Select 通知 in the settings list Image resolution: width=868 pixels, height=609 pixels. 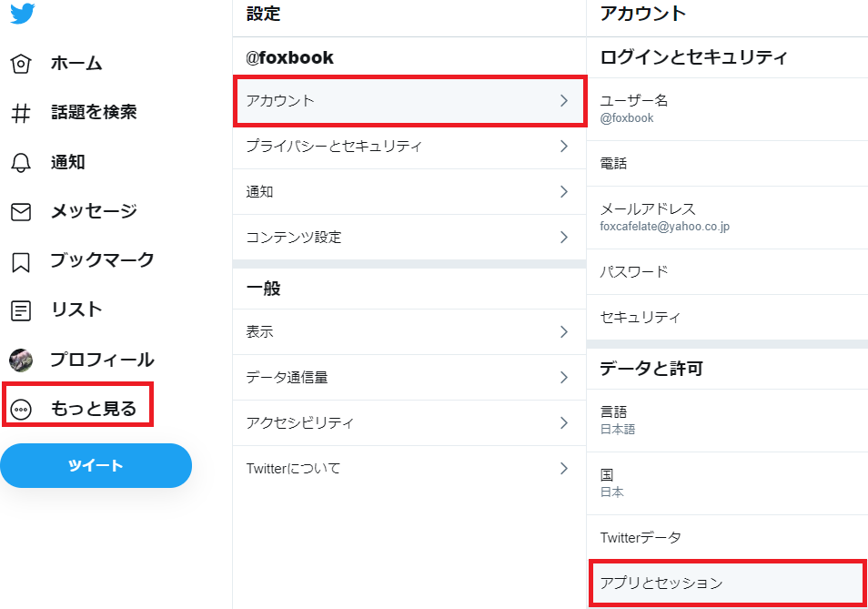[x=409, y=191]
